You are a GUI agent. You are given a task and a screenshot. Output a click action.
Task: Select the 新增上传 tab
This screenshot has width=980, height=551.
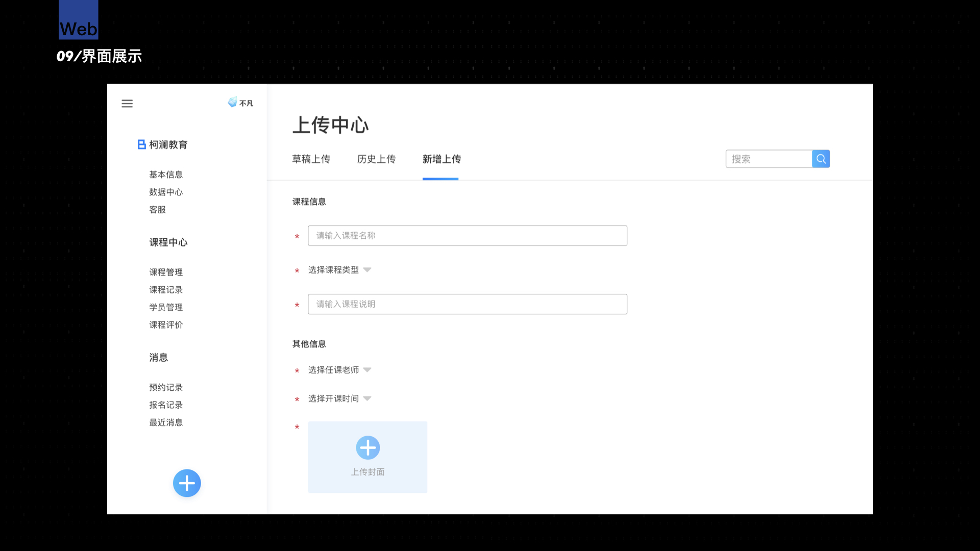click(442, 159)
